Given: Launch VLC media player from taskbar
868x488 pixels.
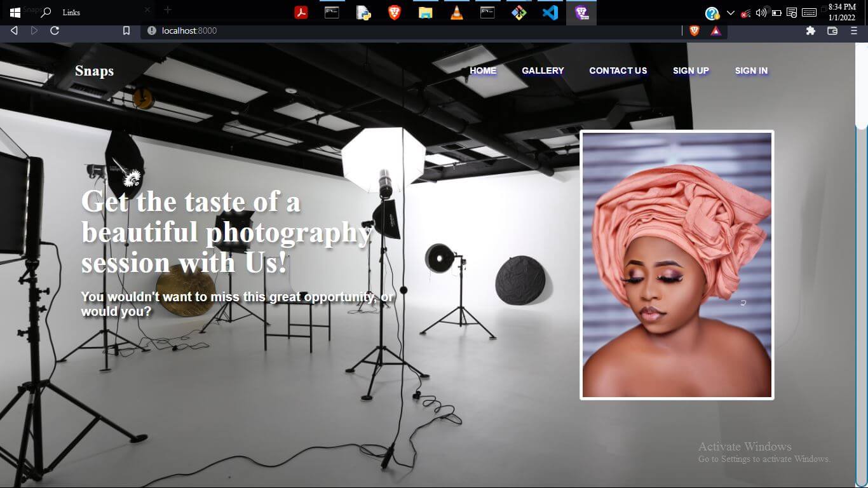Looking at the screenshot, I should 457,12.
